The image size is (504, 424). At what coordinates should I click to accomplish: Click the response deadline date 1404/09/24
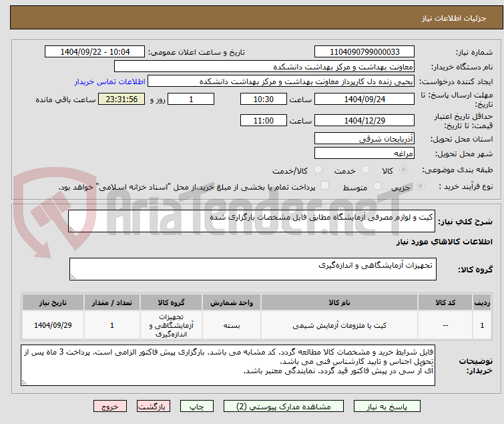[364, 99]
